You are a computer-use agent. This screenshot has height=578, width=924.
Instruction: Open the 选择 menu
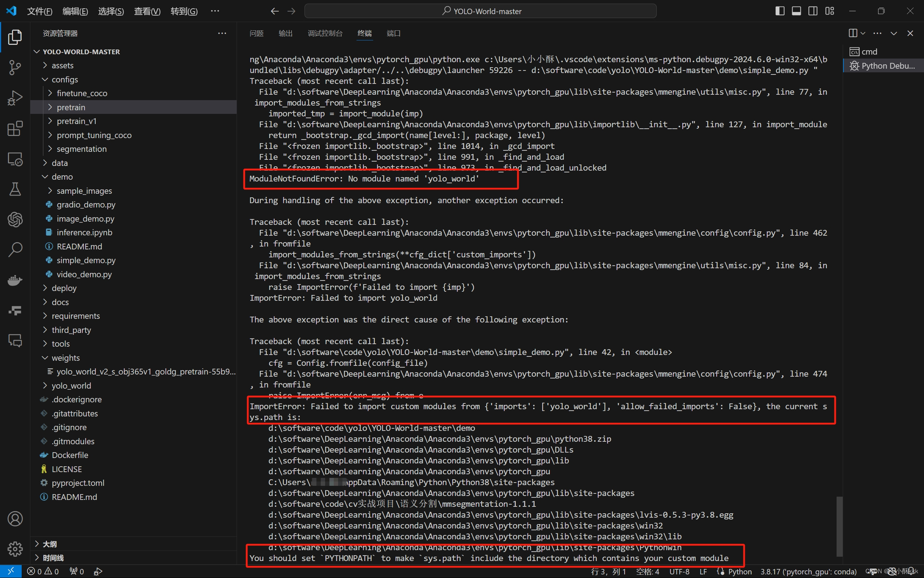[111, 11]
